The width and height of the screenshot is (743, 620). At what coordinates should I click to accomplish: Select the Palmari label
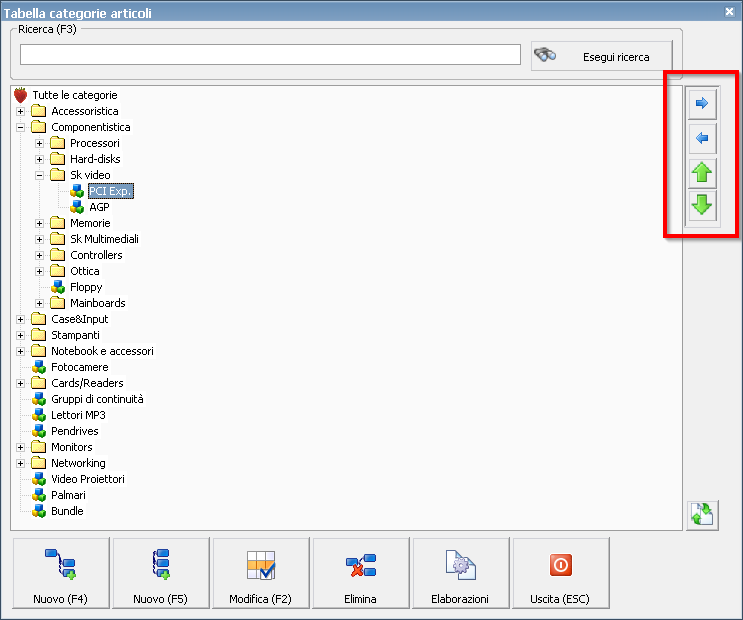(68, 495)
